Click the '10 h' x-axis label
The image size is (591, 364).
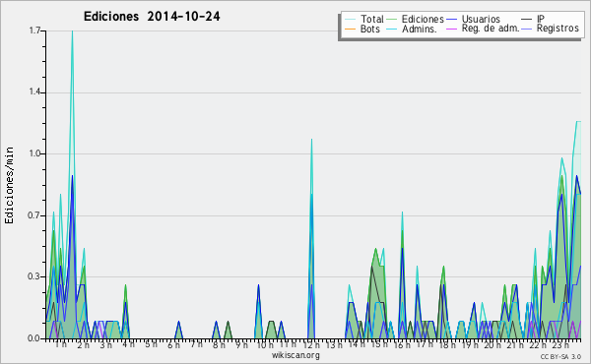point(265,344)
